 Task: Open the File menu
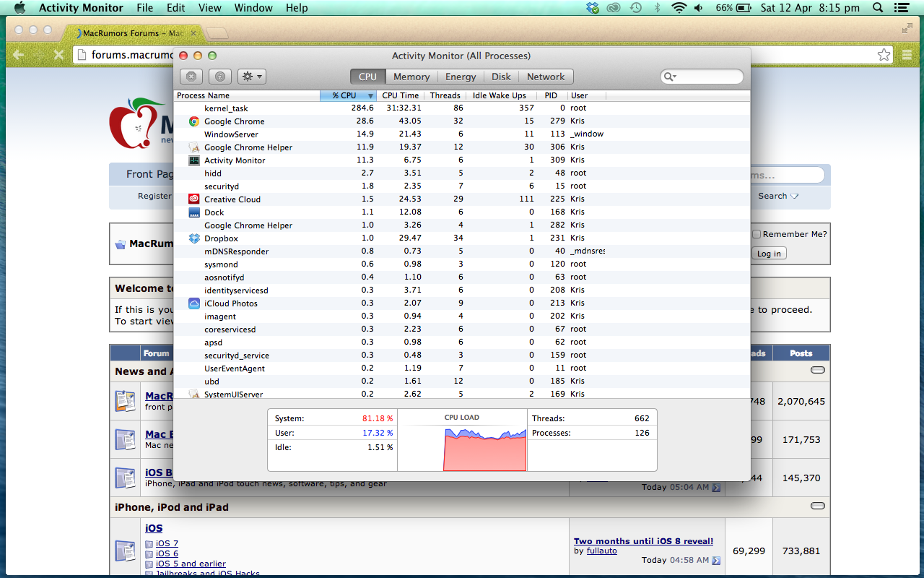(145, 8)
